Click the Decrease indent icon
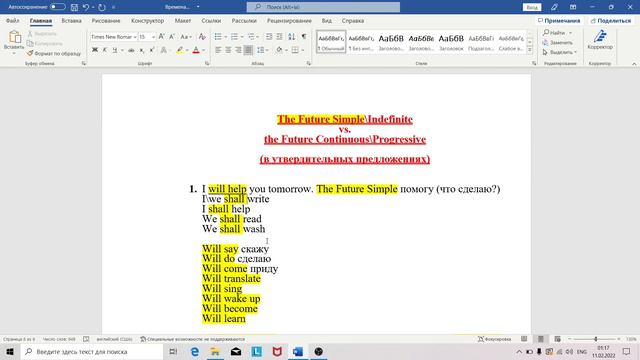 pos(269,37)
